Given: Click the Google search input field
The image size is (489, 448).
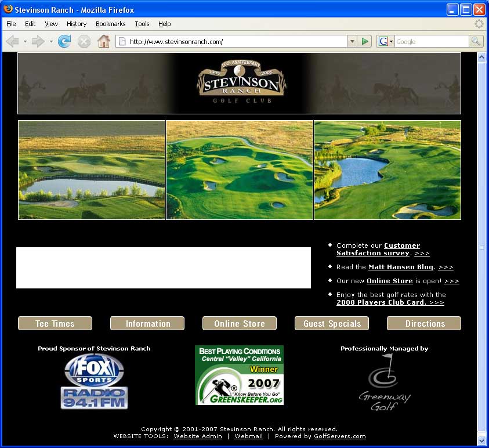Looking at the screenshot, I should pyautogui.click(x=432, y=41).
